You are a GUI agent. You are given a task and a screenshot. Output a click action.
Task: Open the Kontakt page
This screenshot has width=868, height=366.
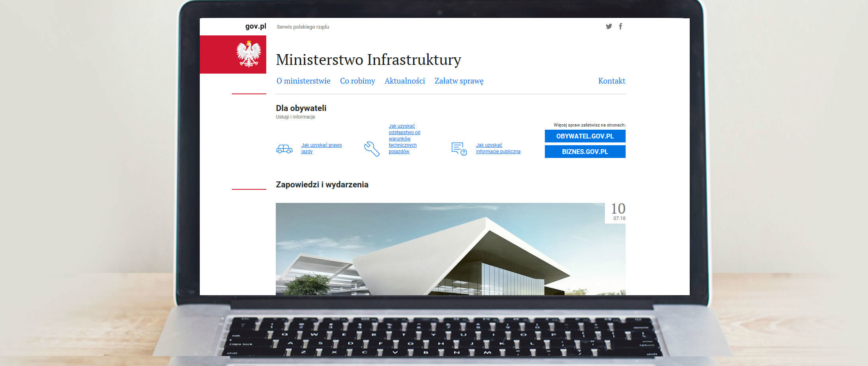click(x=611, y=81)
